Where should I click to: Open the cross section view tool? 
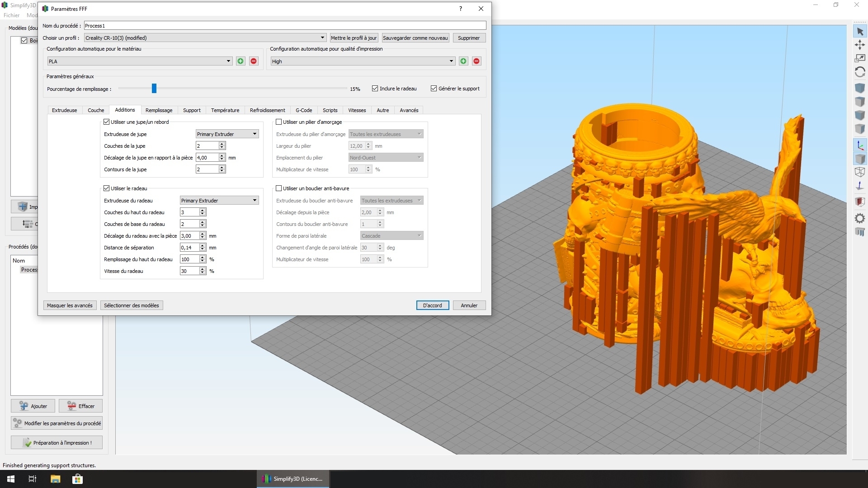(860, 202)
